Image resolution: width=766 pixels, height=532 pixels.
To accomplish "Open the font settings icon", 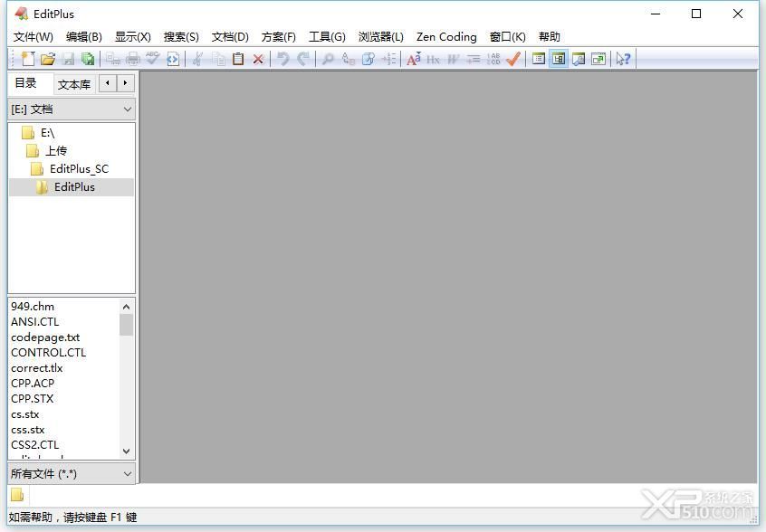I will pos(413,59).
